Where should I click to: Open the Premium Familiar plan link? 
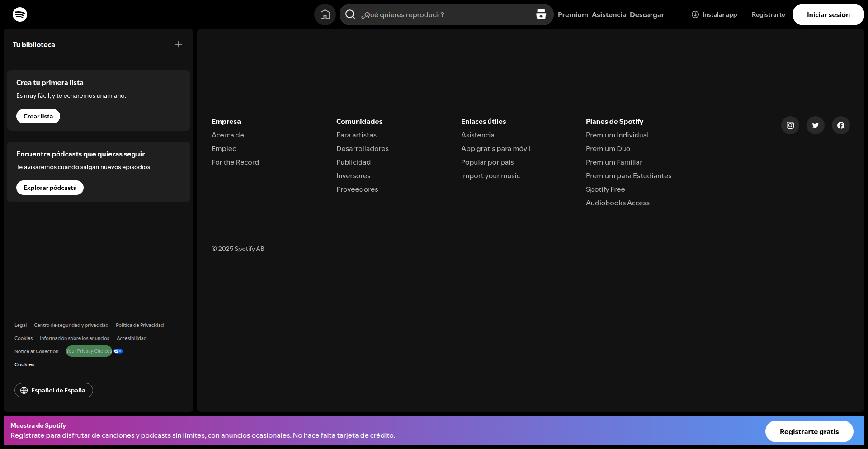(x=613, y=162)
